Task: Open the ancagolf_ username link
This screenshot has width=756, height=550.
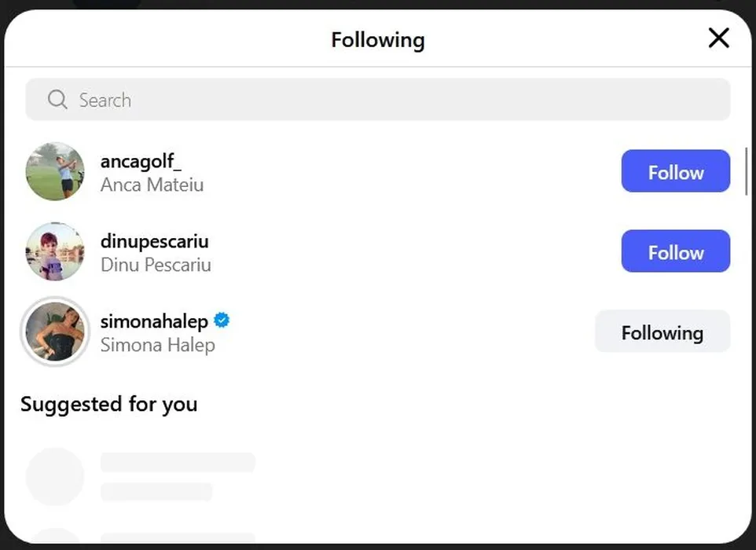Action: click(x=141, y=161)
